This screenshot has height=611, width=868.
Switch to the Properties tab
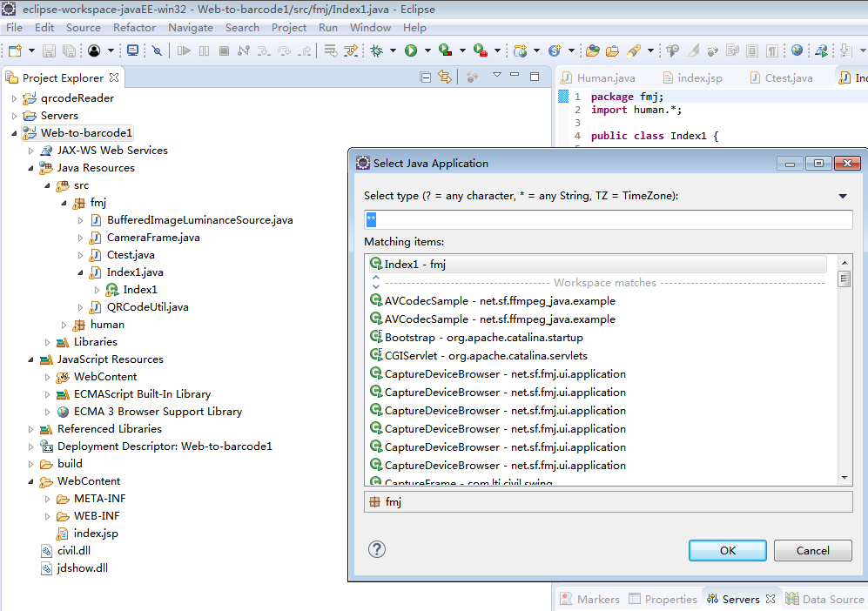coord(663,599)
